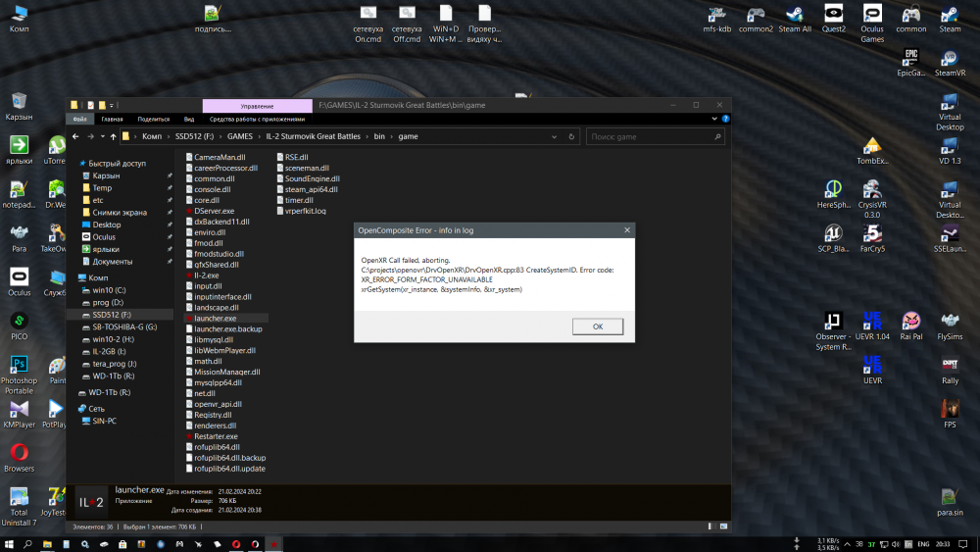The height and width of the screenshot is (552, 980).
Task: Open the mfs-kdb desktop icon
Action: pos(717,19)
